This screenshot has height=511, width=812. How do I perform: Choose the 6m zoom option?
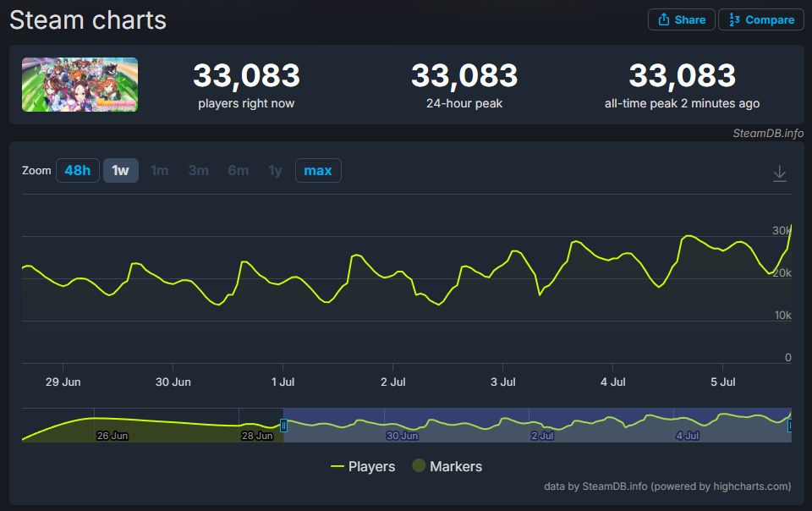point(239,170)
